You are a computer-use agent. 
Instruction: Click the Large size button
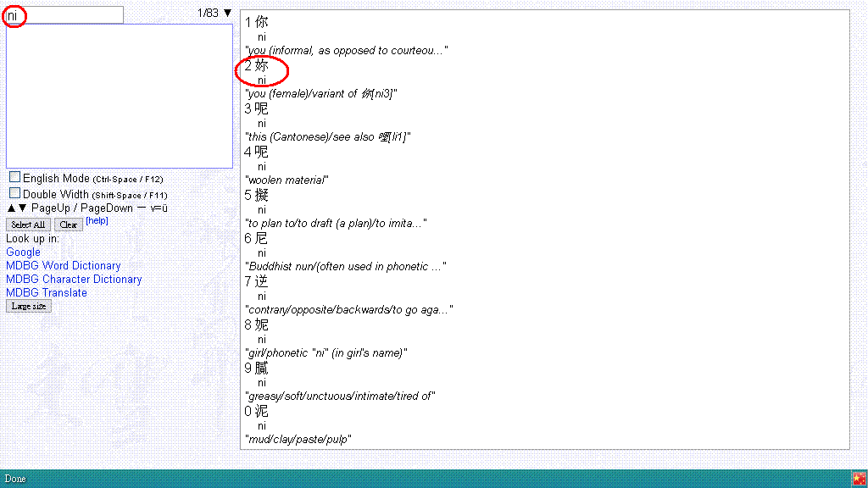[x=28, y=307]
